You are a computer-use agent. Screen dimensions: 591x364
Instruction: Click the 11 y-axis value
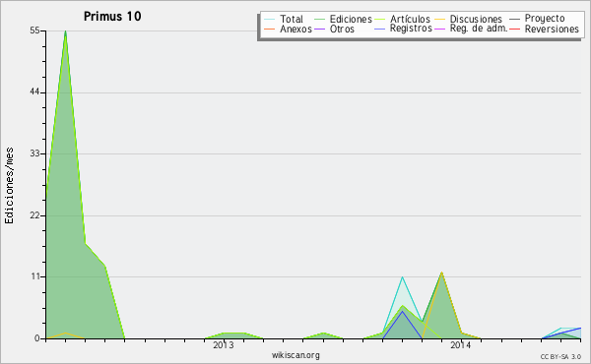coord(35,276)
